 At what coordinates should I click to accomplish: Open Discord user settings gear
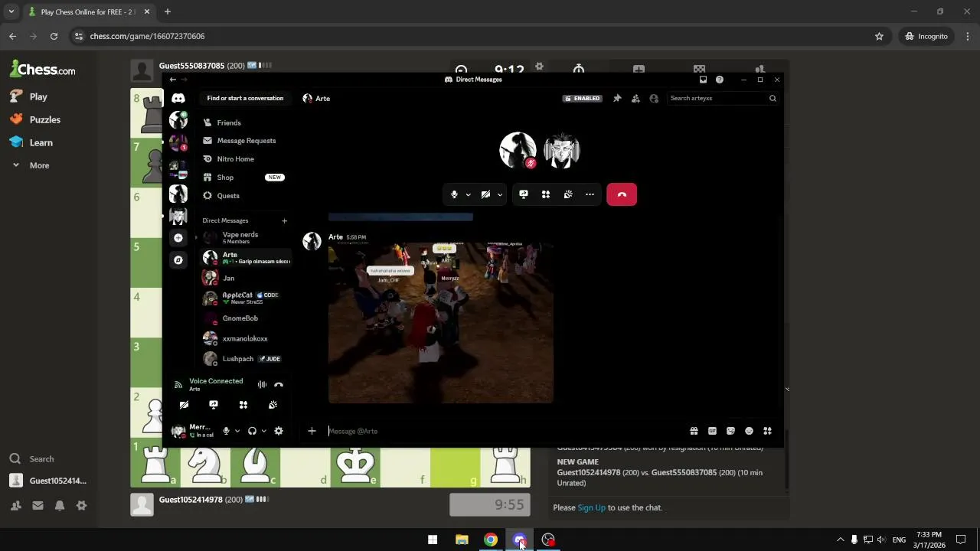click(279, 431)
